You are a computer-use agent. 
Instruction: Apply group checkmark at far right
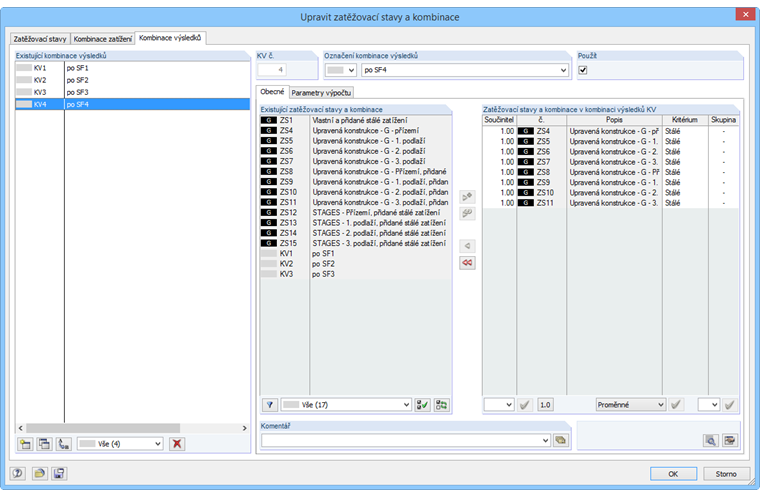point(729,405)
